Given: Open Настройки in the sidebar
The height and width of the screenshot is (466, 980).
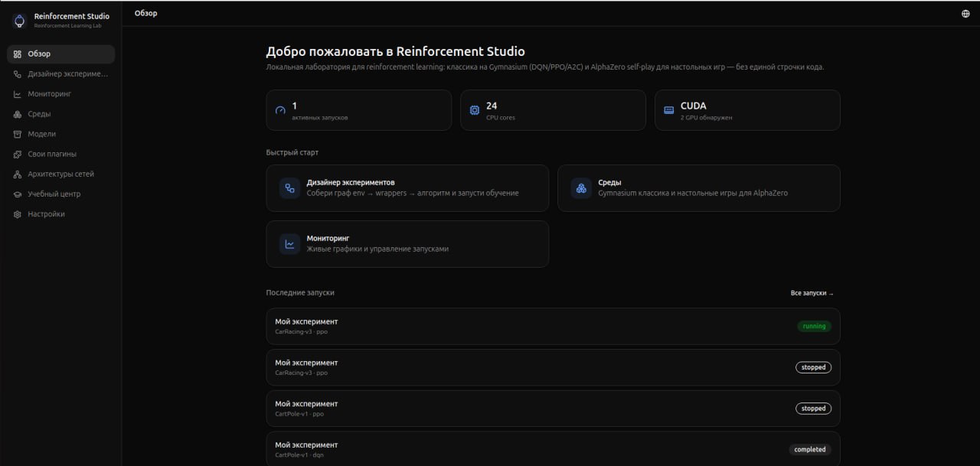Looking at the screenshot, I should coord(61,214).
